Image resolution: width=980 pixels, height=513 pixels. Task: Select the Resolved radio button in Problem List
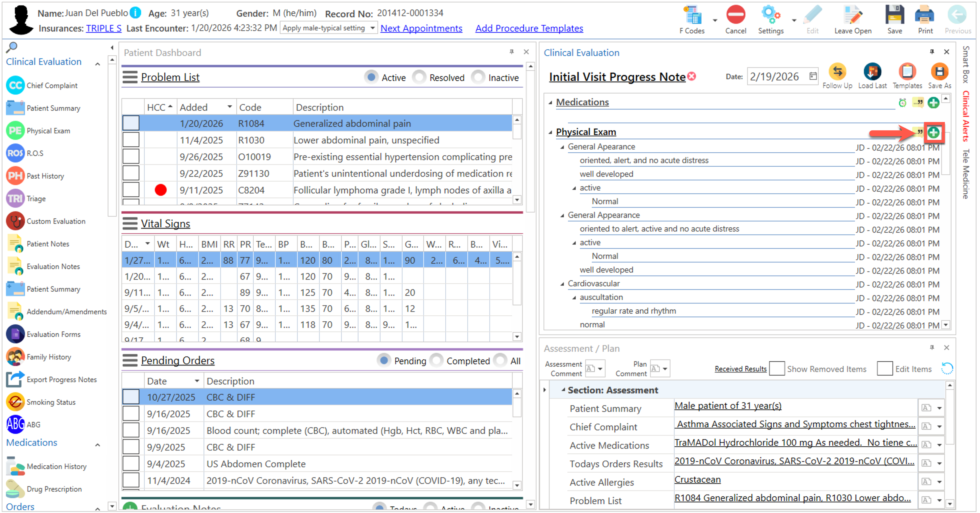pos(419,77)
